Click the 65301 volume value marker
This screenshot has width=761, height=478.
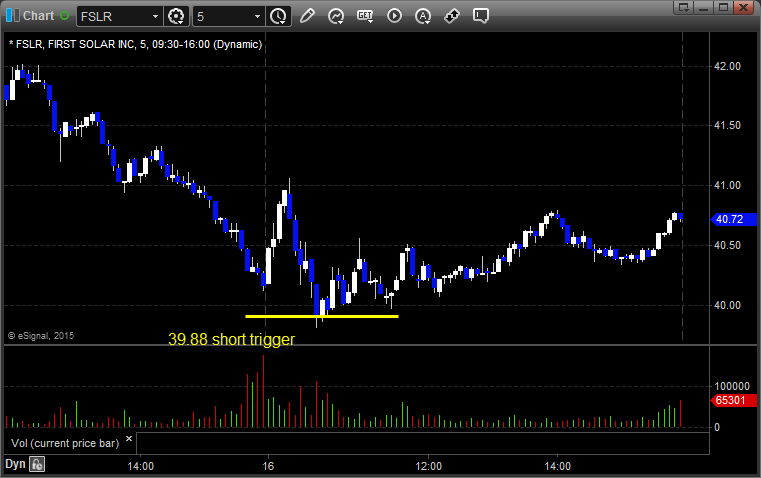(x=733, y=400)
